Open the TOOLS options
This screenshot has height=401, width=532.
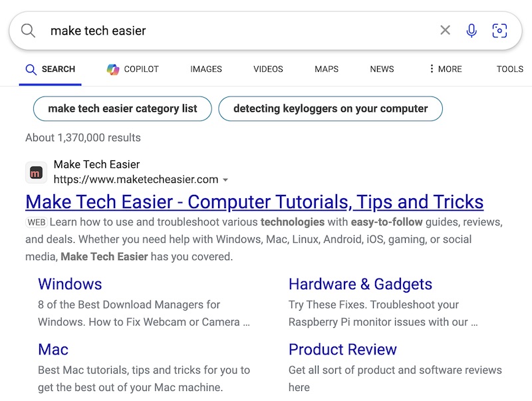[509, 69]
